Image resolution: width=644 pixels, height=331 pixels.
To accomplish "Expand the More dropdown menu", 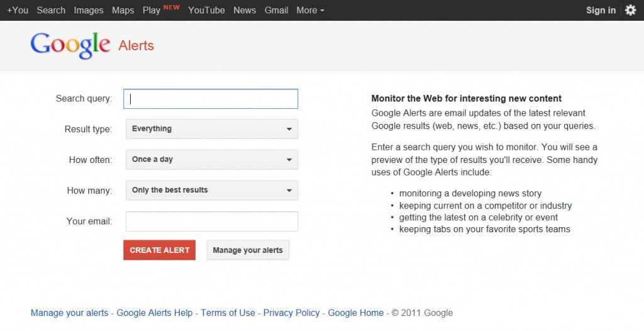I will (310, 10).
